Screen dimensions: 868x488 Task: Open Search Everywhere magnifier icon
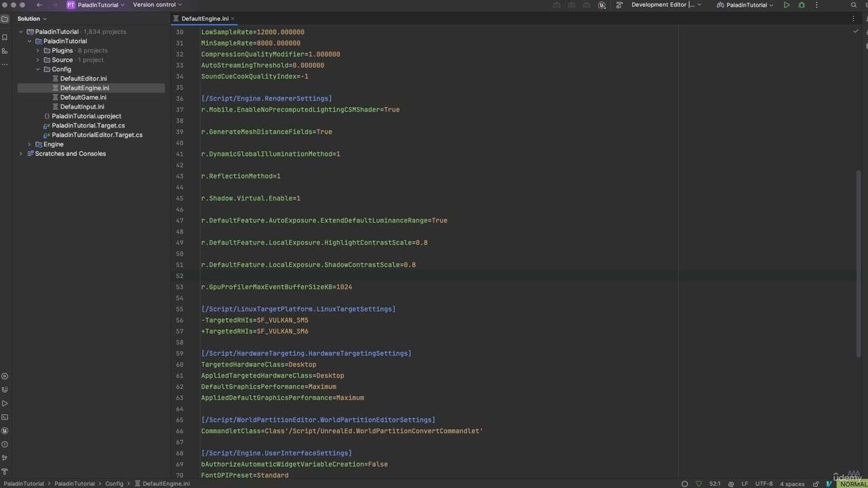click(x=854, y=5)
